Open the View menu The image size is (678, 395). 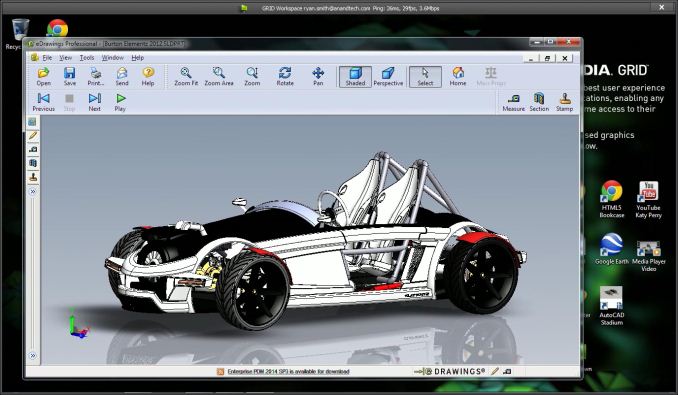65,57
